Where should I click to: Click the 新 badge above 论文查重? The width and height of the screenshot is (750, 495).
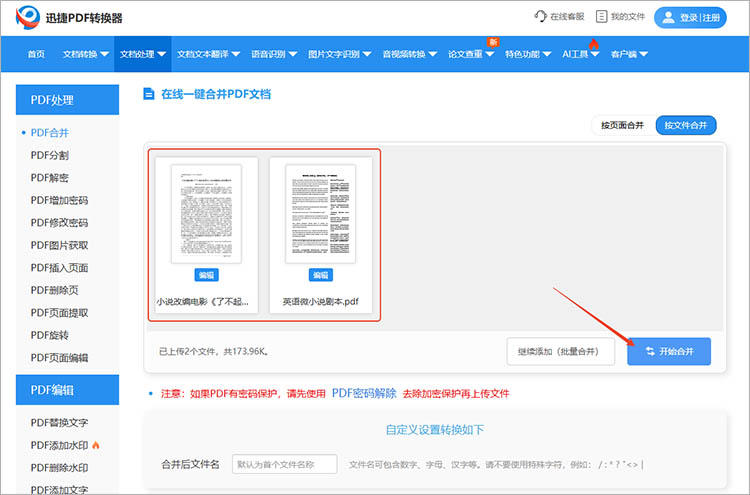[x=492, y=41]
